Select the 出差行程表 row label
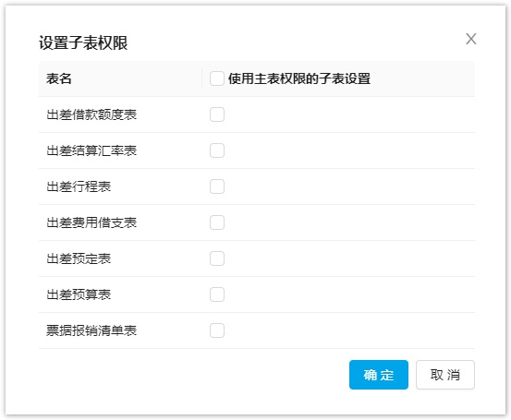 [79, 186]
